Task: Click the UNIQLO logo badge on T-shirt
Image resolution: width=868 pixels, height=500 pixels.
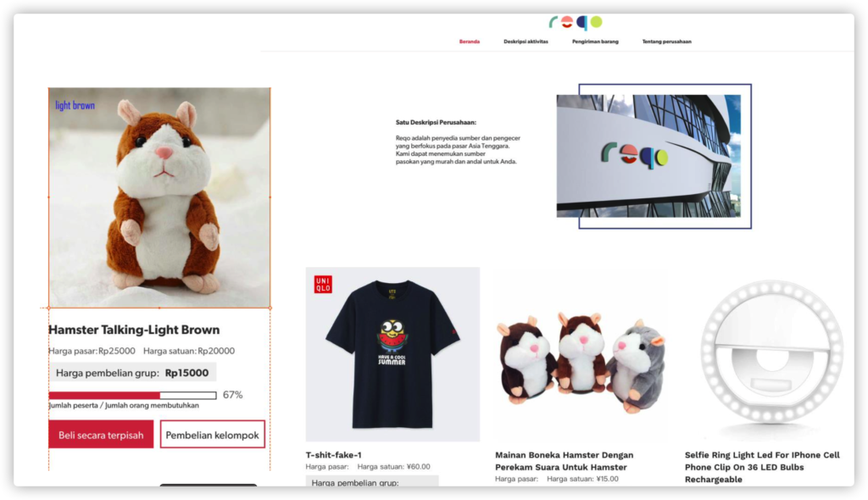Action: 323,284
